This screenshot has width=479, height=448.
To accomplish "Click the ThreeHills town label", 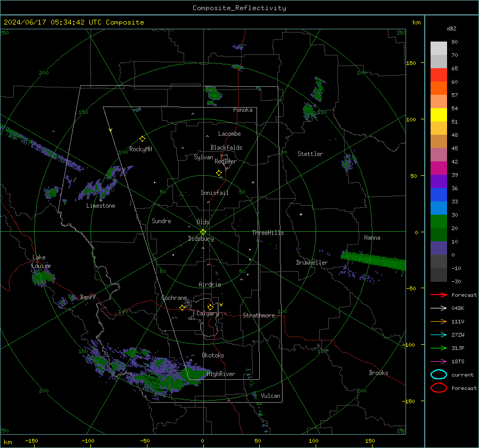I will [x=268, y=233].
